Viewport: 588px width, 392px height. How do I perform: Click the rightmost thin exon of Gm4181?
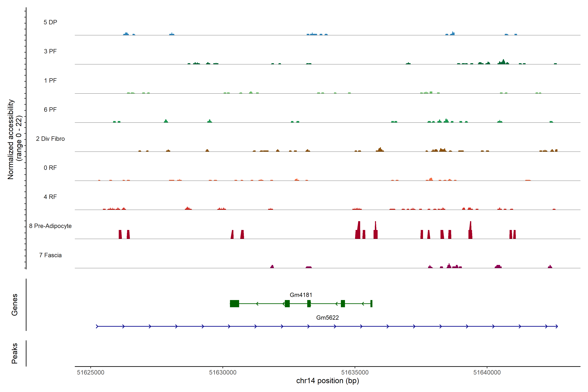371,304
